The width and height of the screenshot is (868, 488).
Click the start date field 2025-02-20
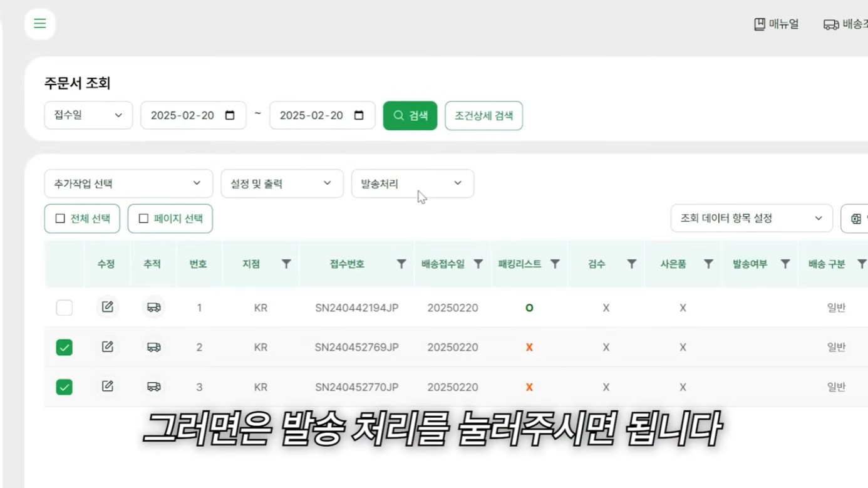pyautogui.click(x=193, y=115)
